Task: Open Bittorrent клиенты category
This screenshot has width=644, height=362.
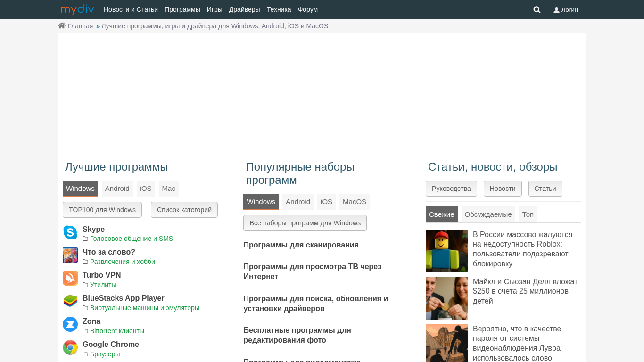Action: click(117, 331)
